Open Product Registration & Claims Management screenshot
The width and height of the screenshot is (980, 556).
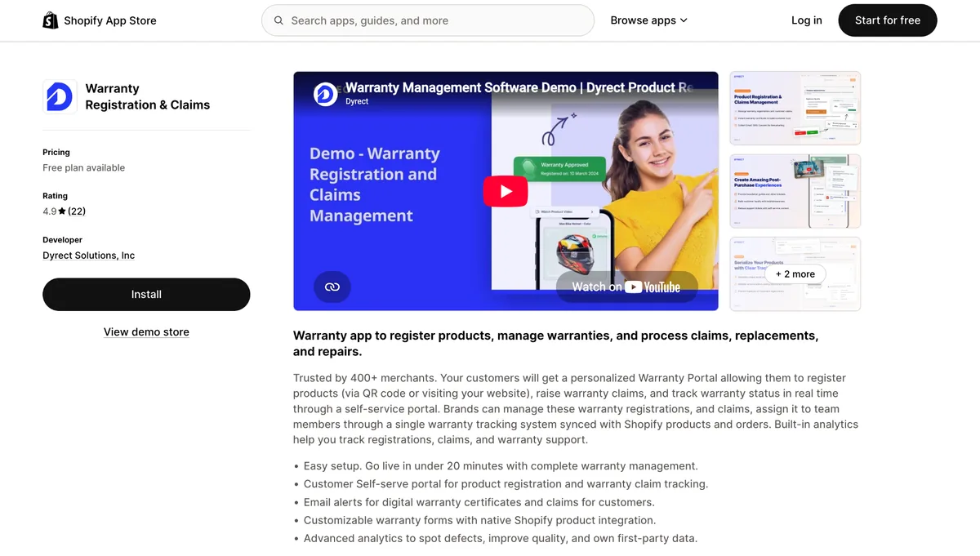point(795,109)
